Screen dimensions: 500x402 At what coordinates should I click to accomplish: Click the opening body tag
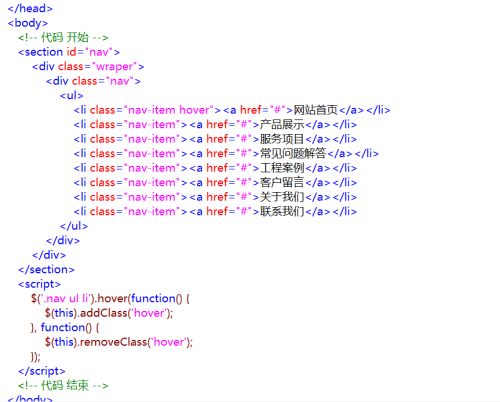click(x=28, y=23)
